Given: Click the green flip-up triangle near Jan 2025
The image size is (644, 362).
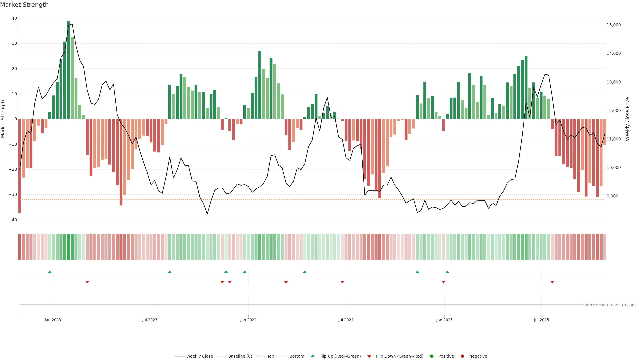Looking at the screenshot, I should coord(447,272).
